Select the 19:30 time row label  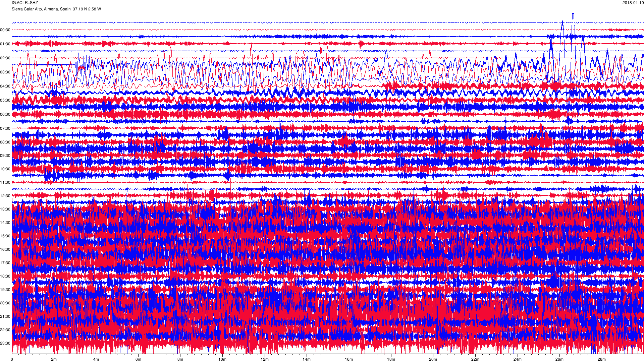click(5, 290)
